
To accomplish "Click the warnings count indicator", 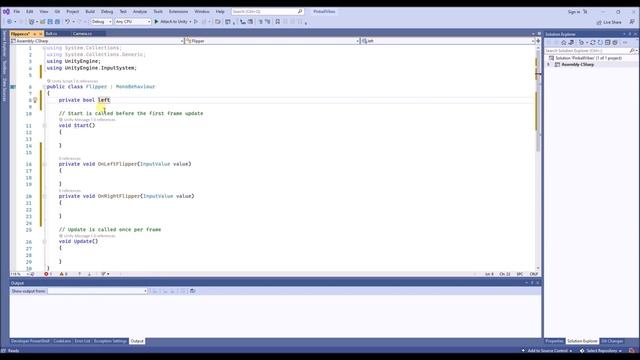I will pyautogui.click(x=64, y=274).
